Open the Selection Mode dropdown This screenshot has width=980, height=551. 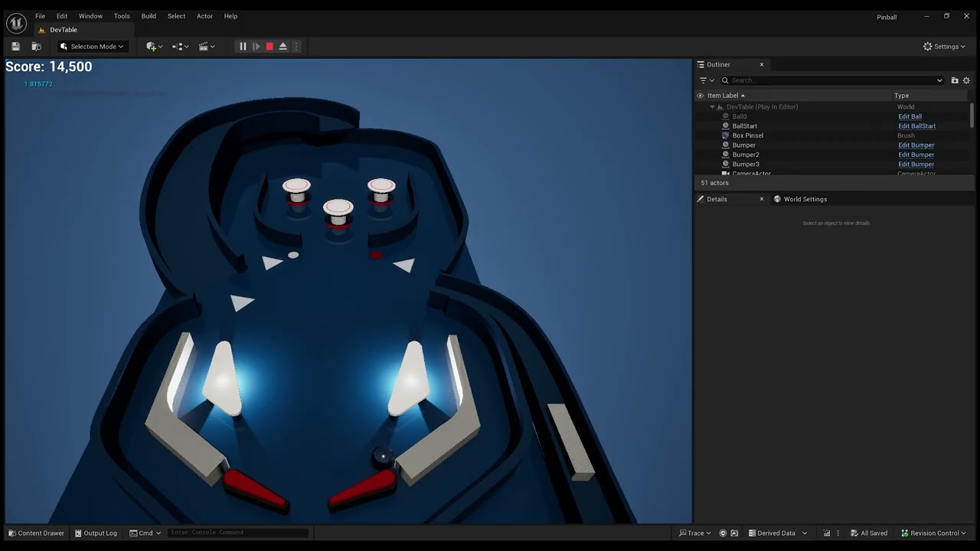(92, 47)
